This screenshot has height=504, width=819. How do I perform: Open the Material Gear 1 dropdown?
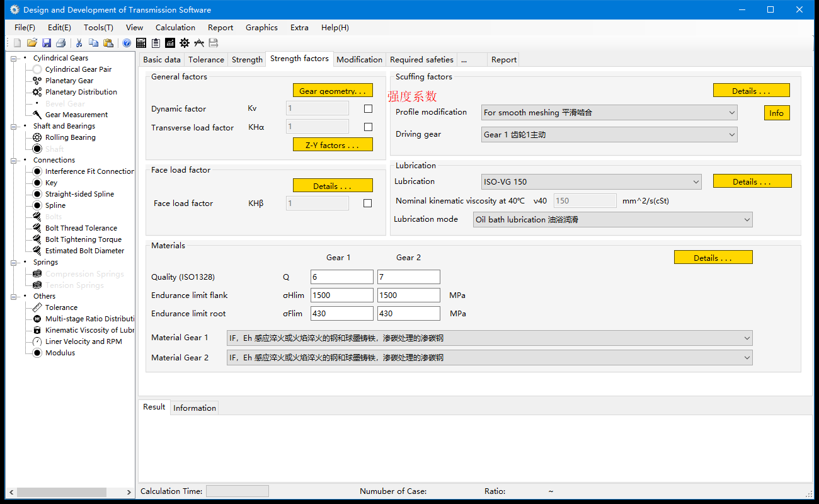coord(490,338)
